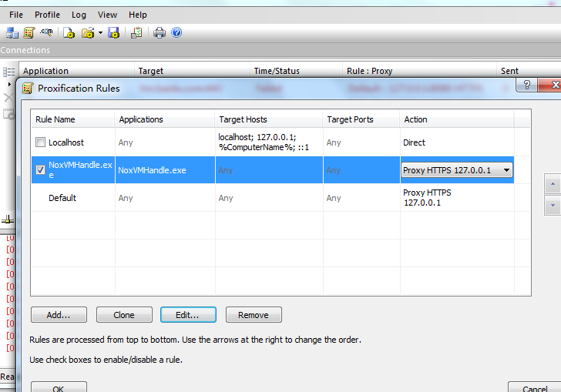Image resolution: width=561 pixels, height=392 pixels.
Task: Open the View menu
Action: pos(107,15)
